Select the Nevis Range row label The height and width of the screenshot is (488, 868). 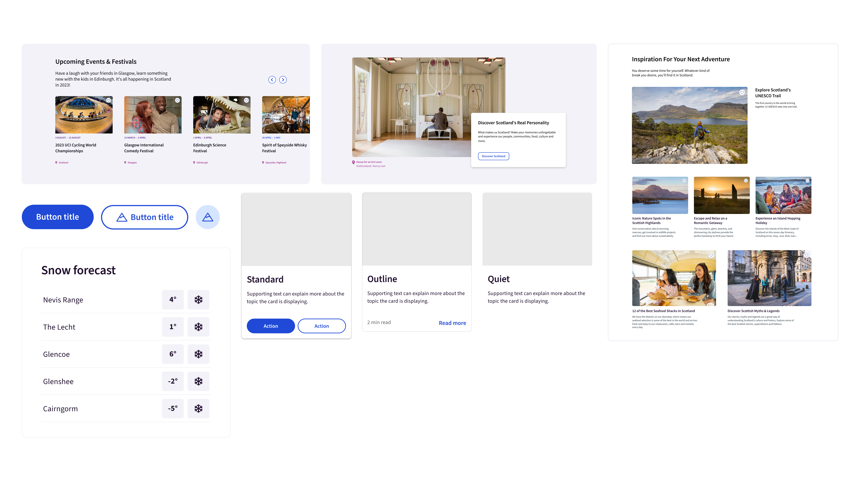coord(63,300)
